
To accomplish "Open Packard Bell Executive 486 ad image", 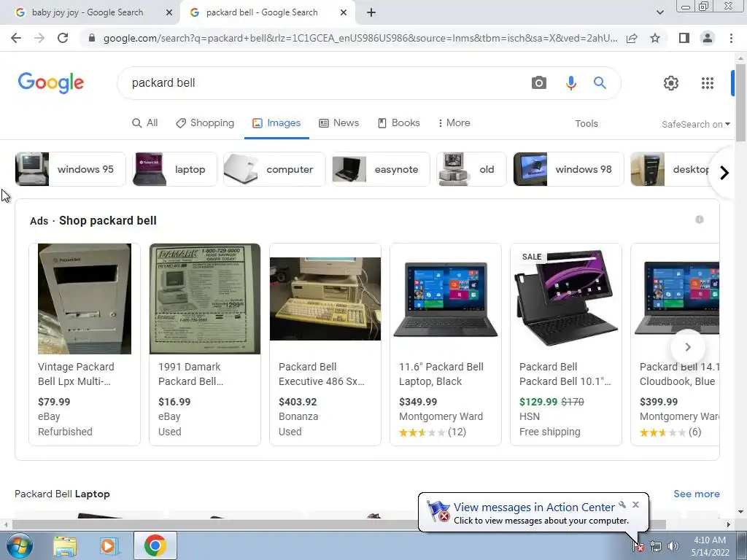I will tap(325, 299).
